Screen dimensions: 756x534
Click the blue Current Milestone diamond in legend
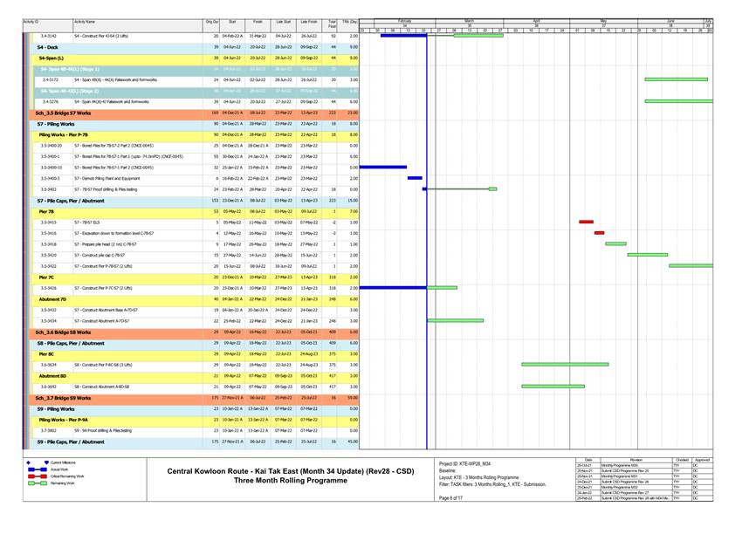click(x=30, y=462)
